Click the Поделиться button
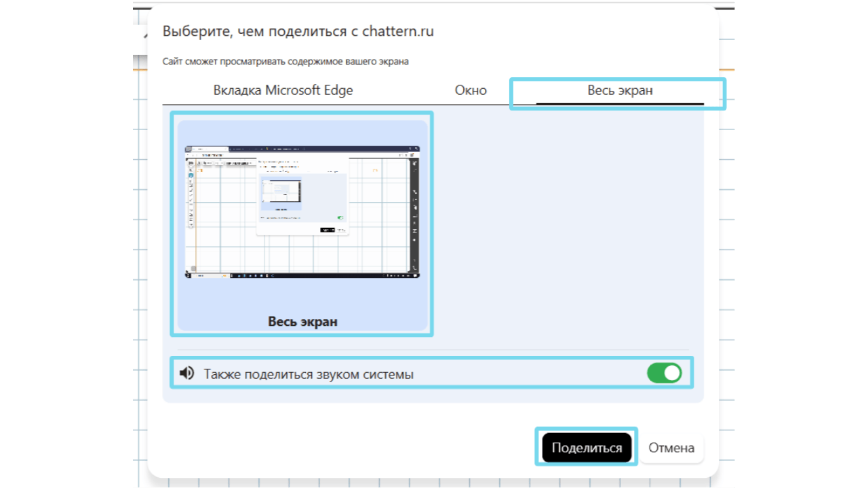Image resolution: width=868 pixels, height=488 pixels. pyautogui.click(x=587, y=448)
